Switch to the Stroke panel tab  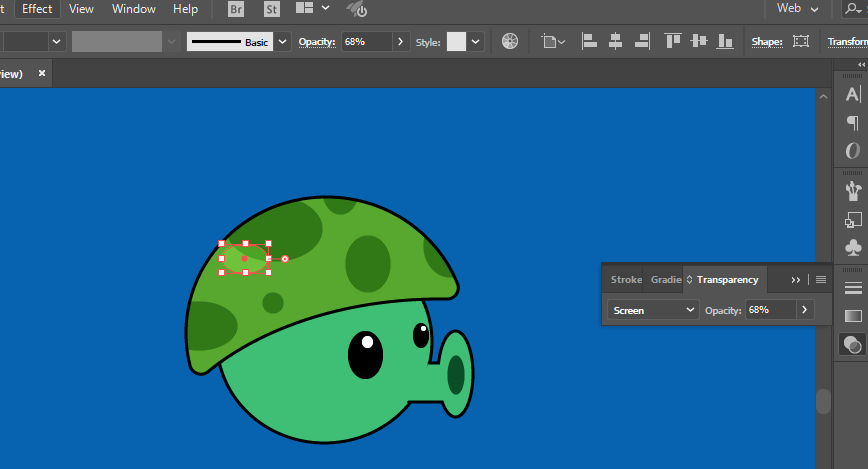pyautogui.click(x=626, y=280)
